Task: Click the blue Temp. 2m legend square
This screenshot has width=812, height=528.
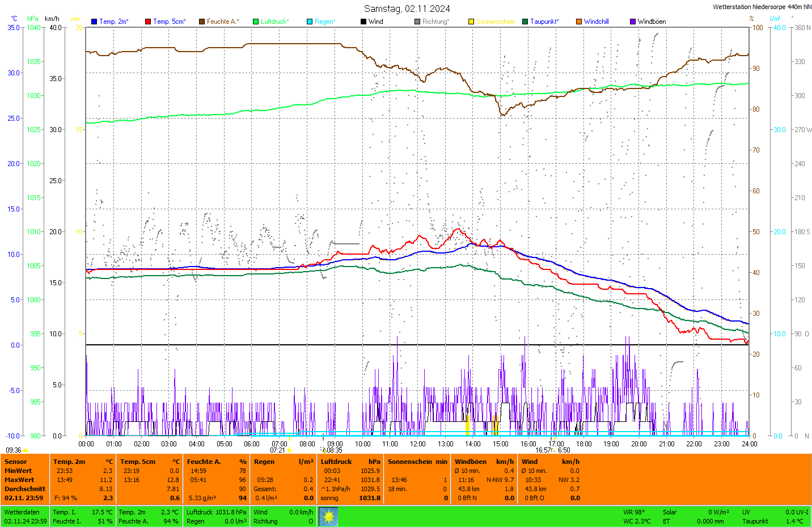Action: (94, 22)
